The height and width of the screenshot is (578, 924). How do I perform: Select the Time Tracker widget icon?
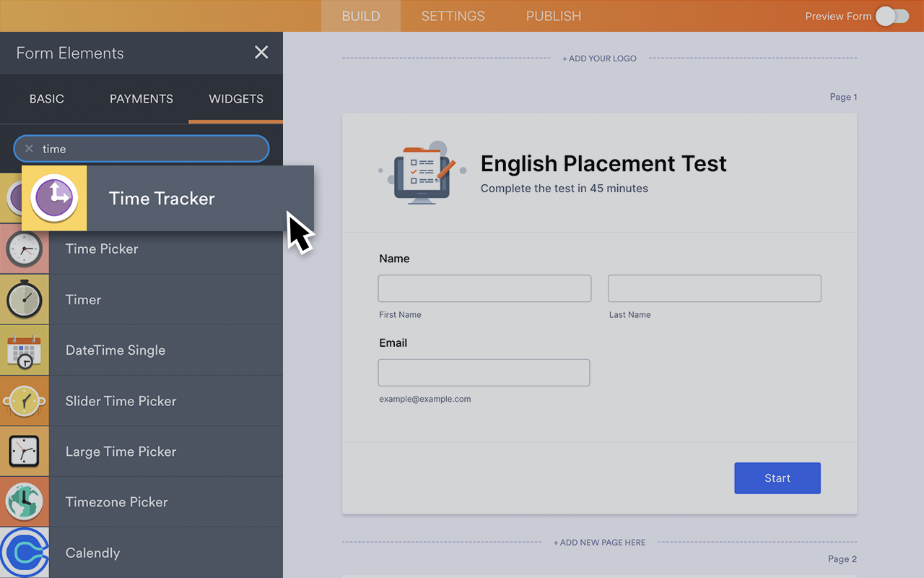coord(54,198)
